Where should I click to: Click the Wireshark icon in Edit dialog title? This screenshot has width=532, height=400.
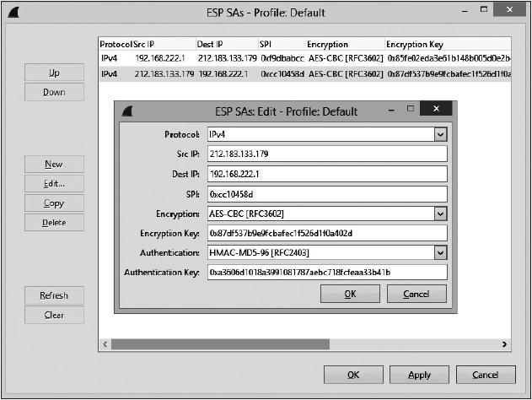tap(128, 111)
